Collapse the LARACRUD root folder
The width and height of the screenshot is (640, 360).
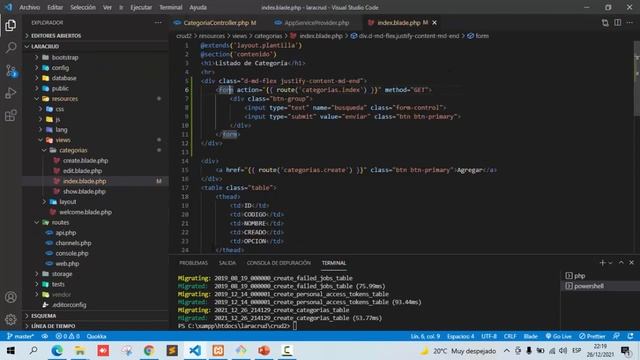pos(45,47)
